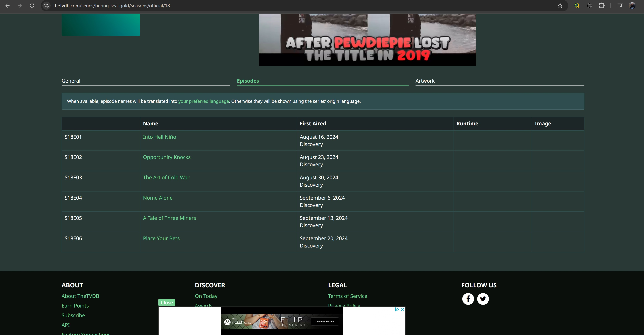Reload the page with refresh icon
Image resolution: width=644 pixels, height=335 pixels.
coord(32,5)
